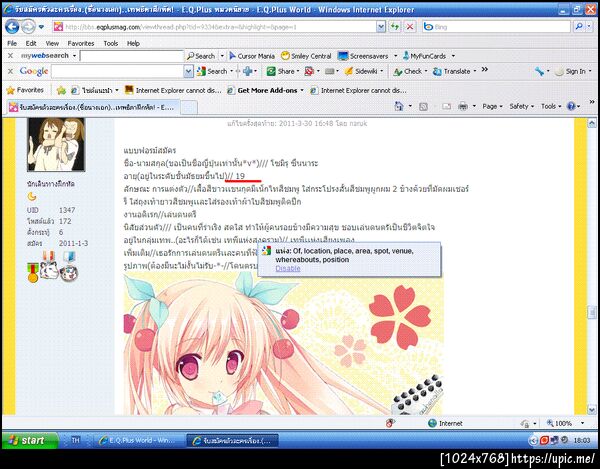Open a new blank tab
The image size is (600, 469).
[x=189, y=107]
